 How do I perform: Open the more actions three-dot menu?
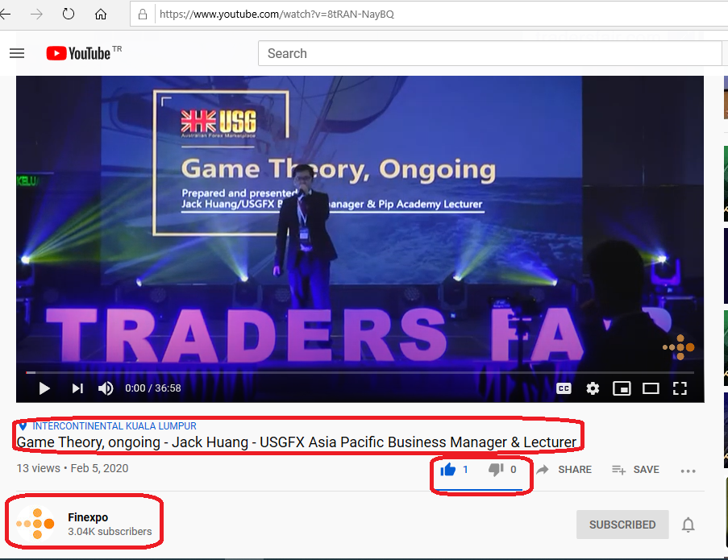[688, 471]
